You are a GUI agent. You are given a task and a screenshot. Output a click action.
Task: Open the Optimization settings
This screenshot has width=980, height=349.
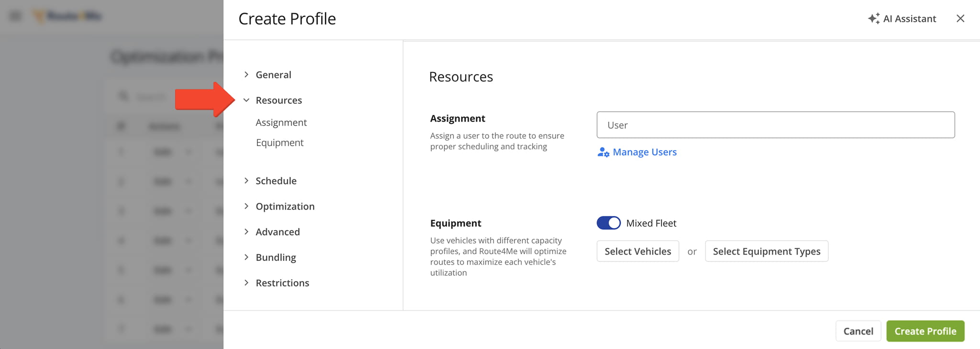coord(285,206)
